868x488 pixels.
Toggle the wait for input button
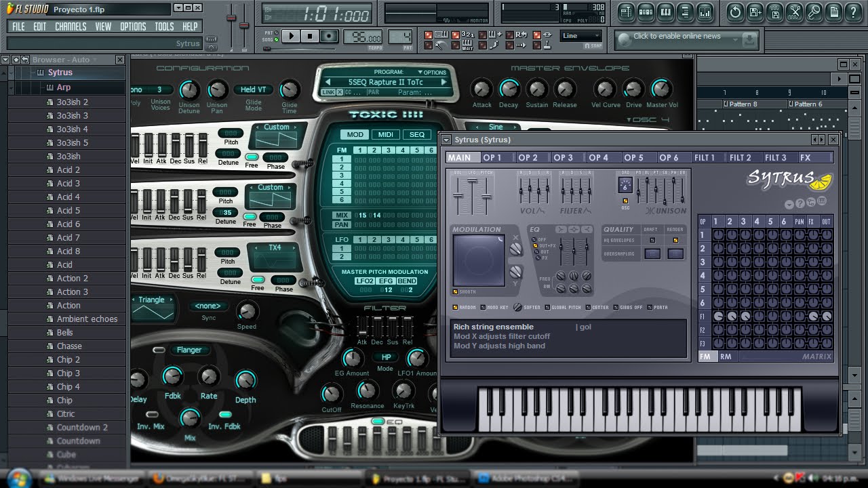pos(463,45)
